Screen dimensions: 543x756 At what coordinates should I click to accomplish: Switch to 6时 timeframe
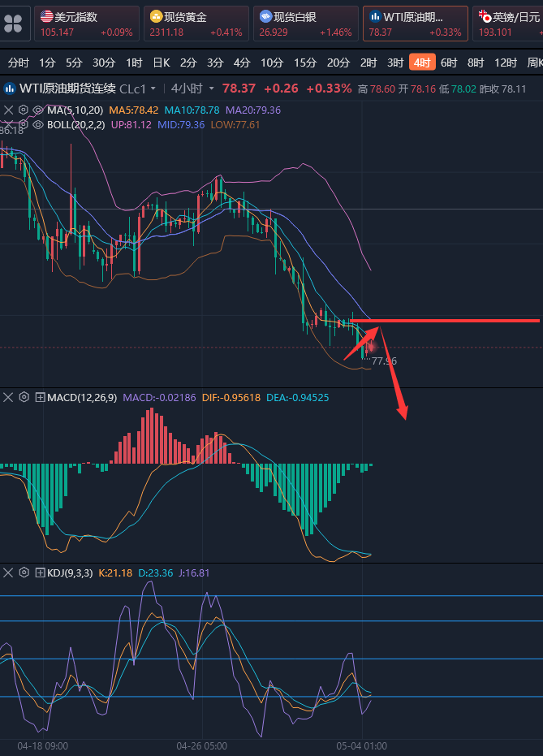coord(449,63)
